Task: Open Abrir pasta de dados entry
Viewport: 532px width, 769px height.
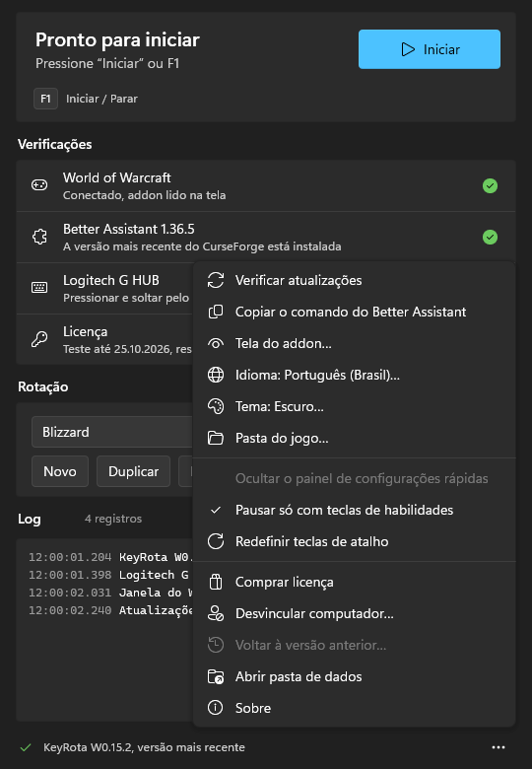Action: pyautogui.click(x=355, y=676)
